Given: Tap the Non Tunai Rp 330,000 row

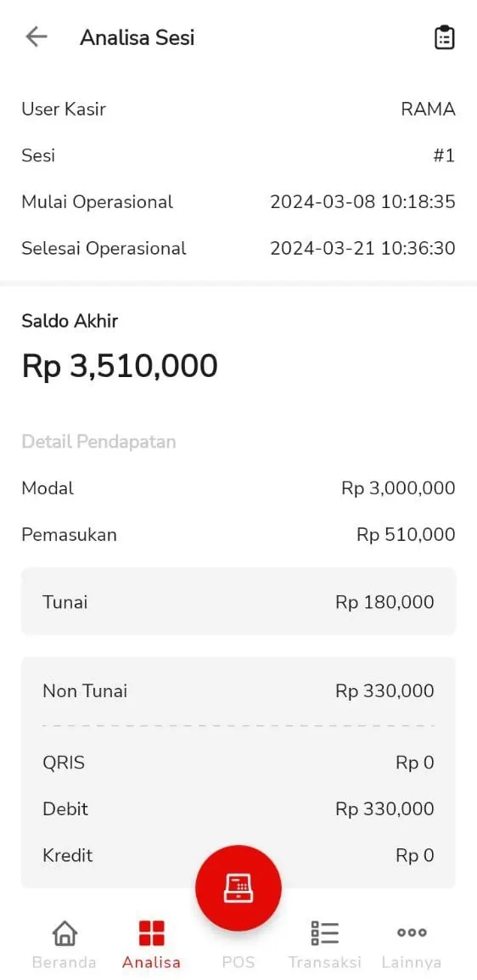Looking at the screenshot, I should [x=238, y=690].
